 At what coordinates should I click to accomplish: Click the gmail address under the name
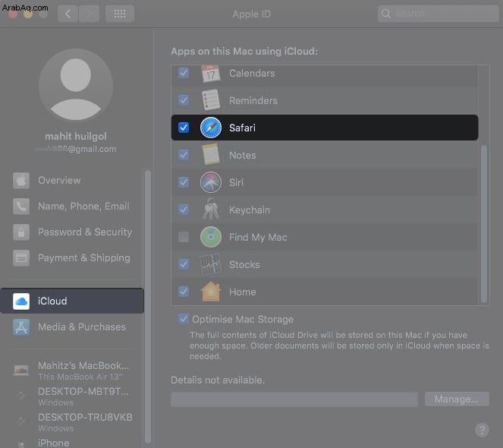76,149
